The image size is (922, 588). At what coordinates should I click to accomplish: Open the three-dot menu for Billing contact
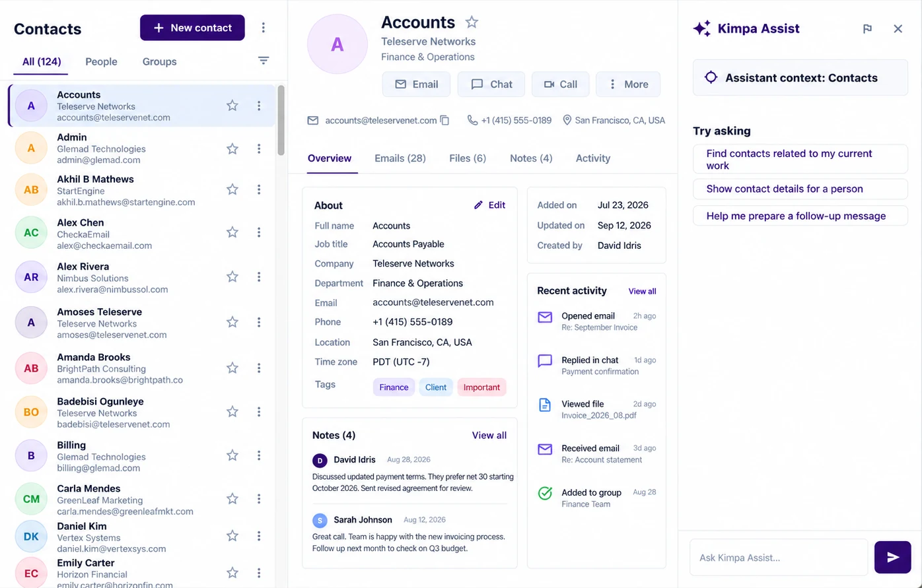click(259, 455)
